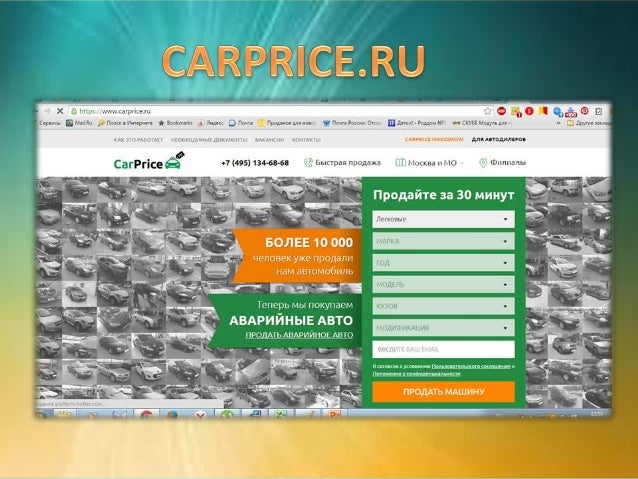This screenshot has height=479, width=638.
Task: Open КАК ЭТО РАБОТАЕТ menu item
Action: coord(138,140)
